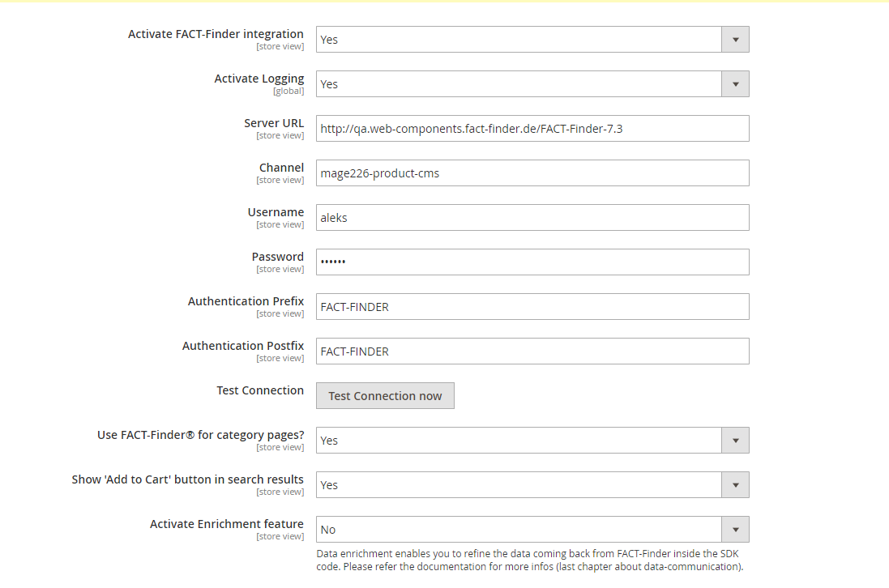Click Show 'Add to Cart' button label
The width and height of the screenshot is (889, 588).
click(188, 479)
